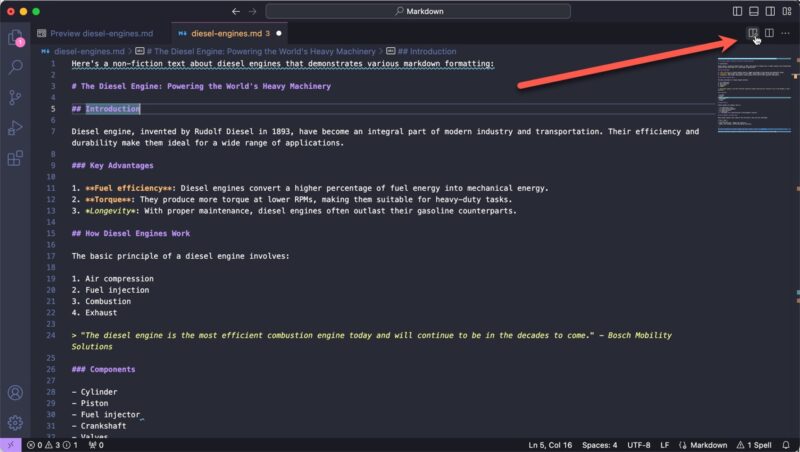Image resolution: width=800 pixels, height=452 pixels.
Task: Select the diesel-engines.md editor tab
Action: point(230,34)
